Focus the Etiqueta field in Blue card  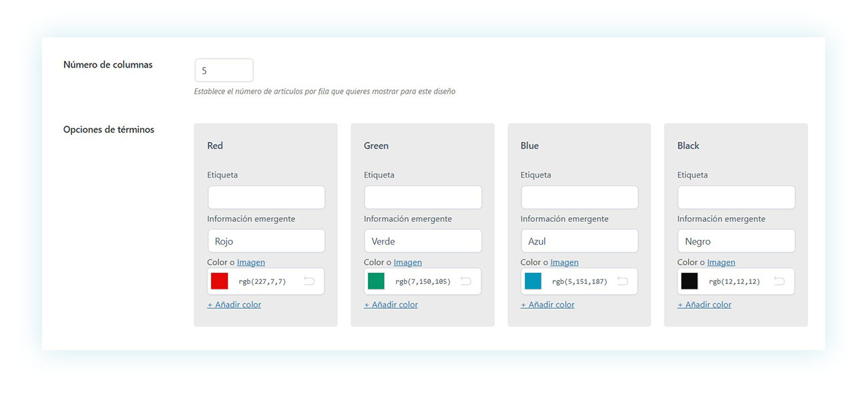pyautogui.click(x=580, y=197)
